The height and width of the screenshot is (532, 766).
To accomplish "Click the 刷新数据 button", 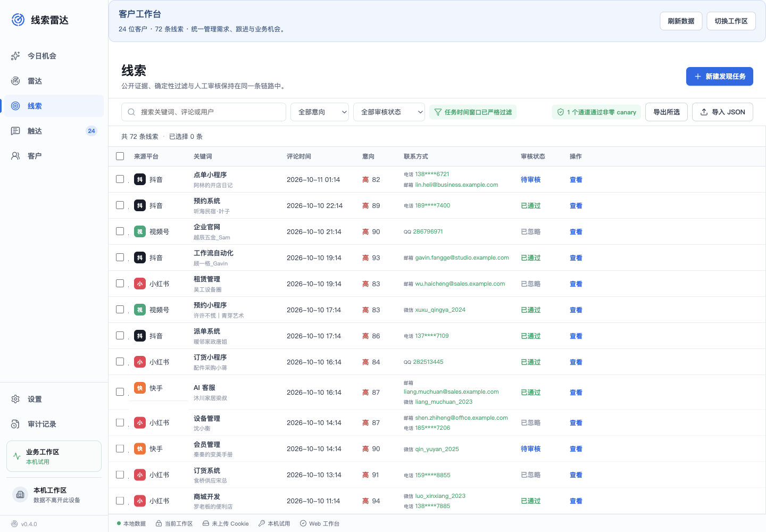I will pos(681,21).
